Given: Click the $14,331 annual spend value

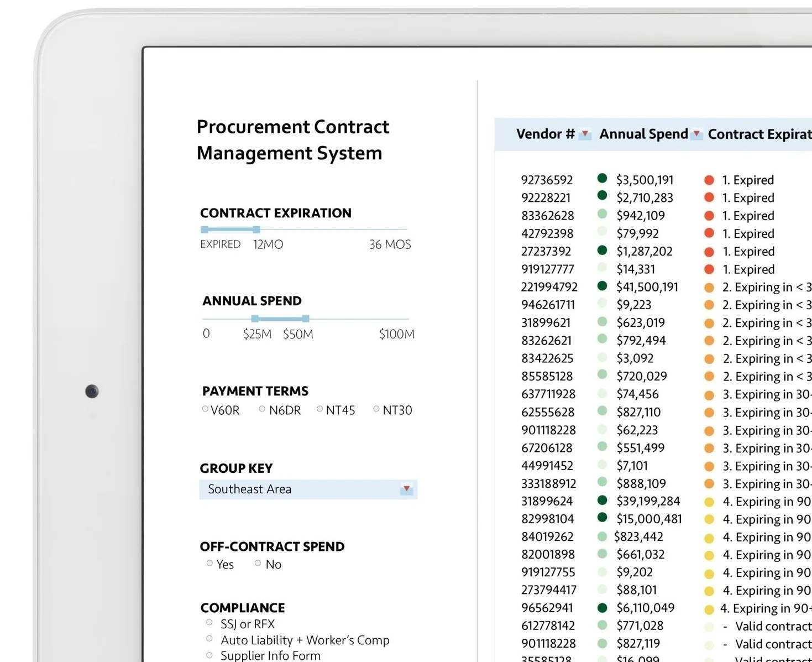Looking at the screenshot, I should (636, 269).
